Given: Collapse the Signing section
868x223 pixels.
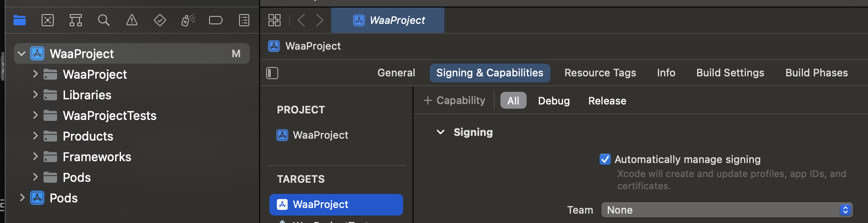Looking at the screenshot, I should pyautogui.click(x=441, y=132).
